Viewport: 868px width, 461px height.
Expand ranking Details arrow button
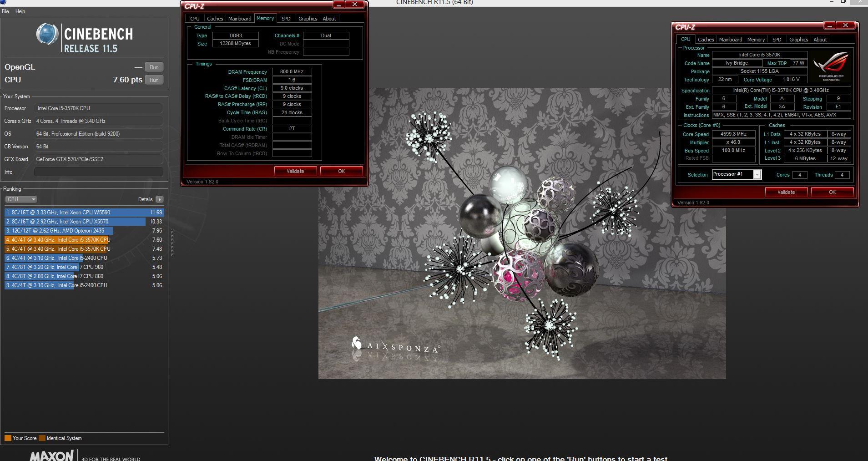point(160,199)
